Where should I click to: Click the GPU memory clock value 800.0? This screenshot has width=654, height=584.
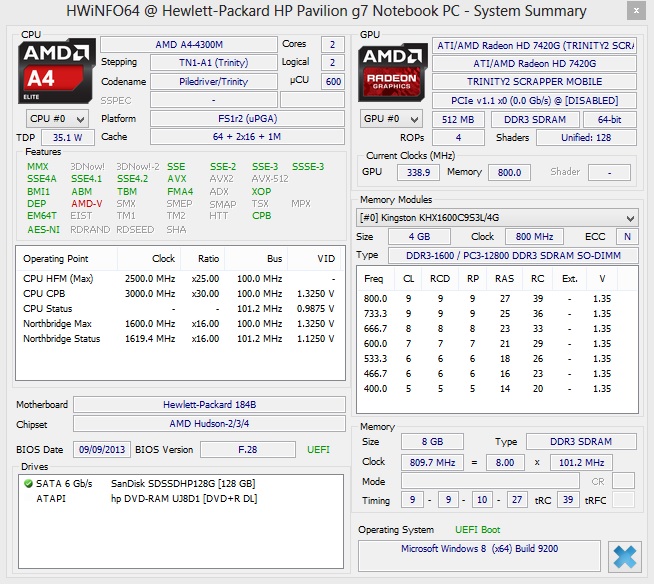tap(509, 172)
